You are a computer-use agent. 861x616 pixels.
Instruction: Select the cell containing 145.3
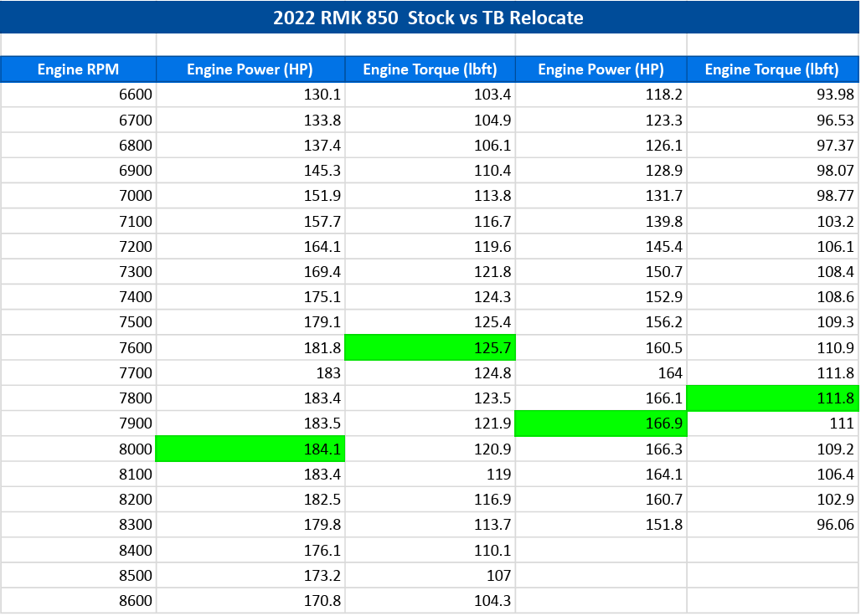pyautogui.click(x=250, y=171)
